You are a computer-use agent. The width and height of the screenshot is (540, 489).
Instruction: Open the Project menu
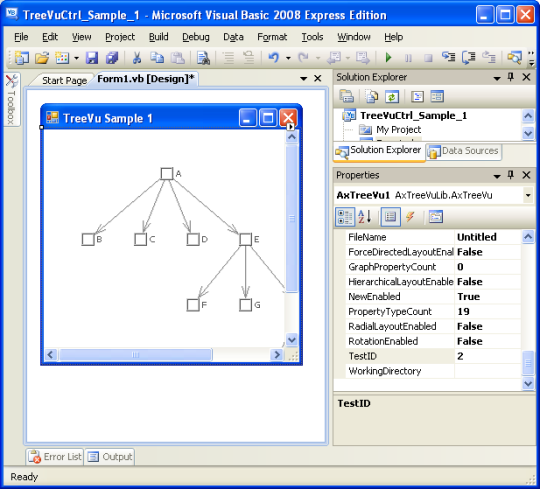(x=120, y=37)
